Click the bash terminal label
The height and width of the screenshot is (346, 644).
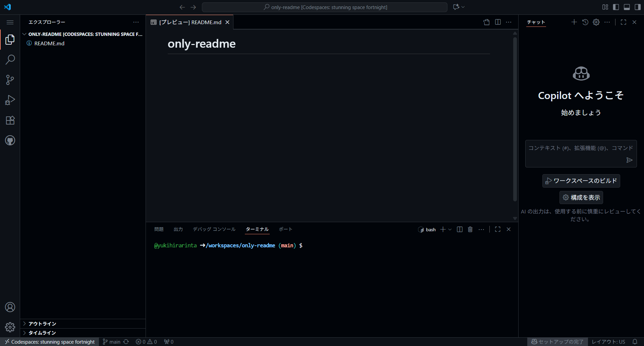coord(427,230)
